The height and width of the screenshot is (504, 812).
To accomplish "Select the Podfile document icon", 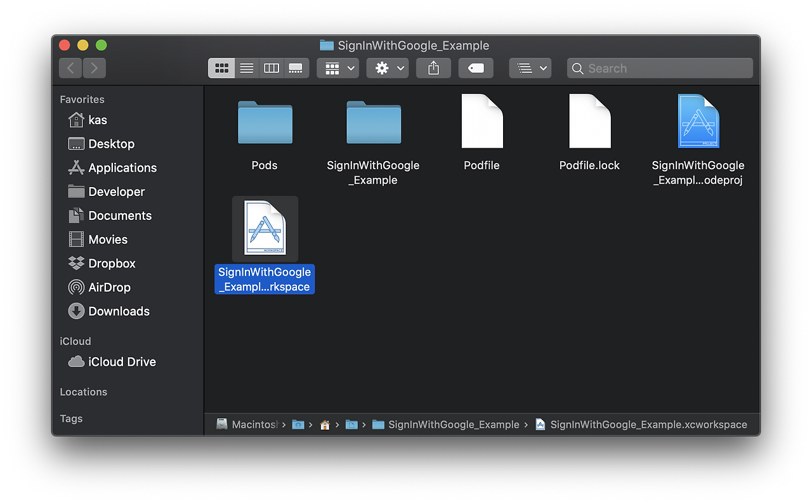I will click(482, 121).
